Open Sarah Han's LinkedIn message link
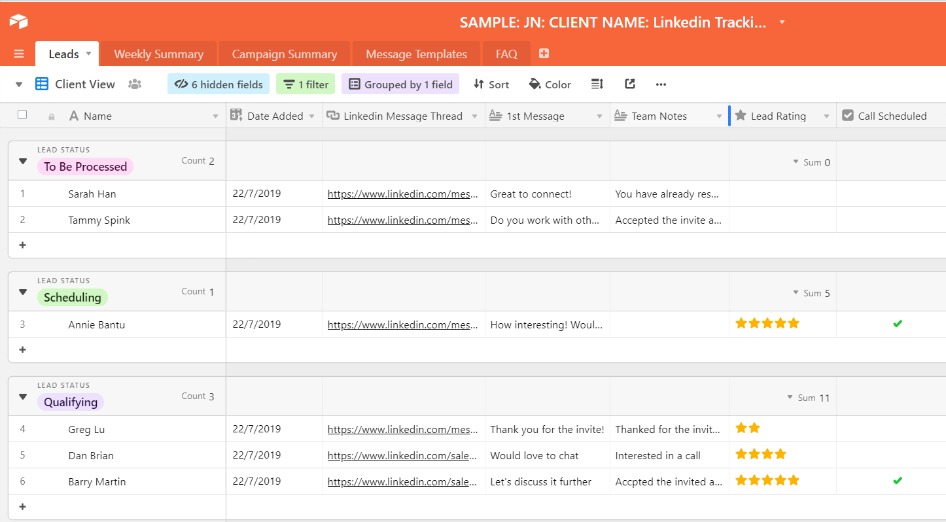This screenshot has height=522, width=946. [x=402, y=194]
